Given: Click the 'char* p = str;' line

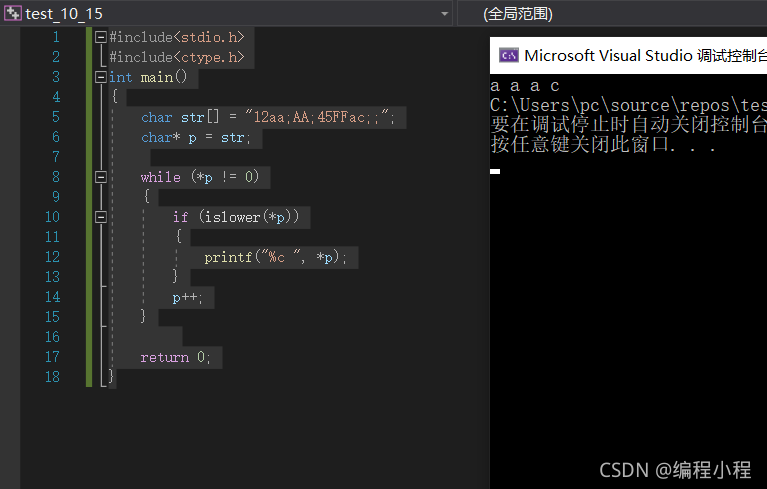Looking at the screenshot, I should coord(196,138).
